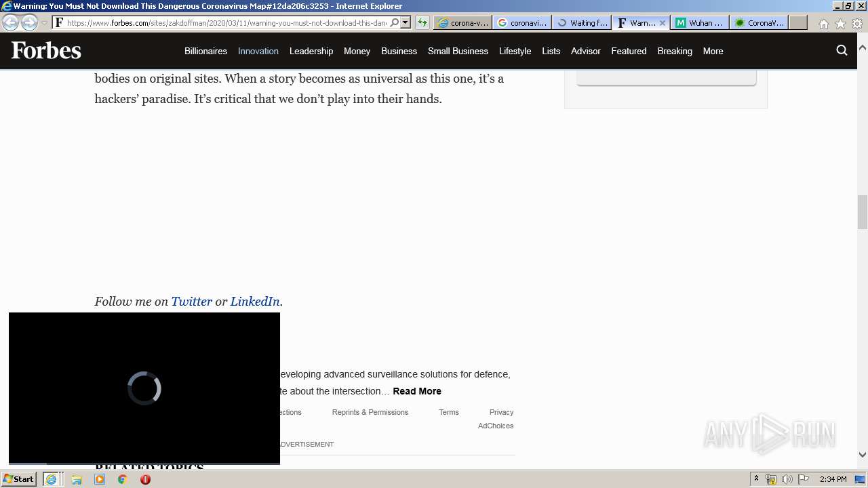Open the Privacy link
The image size is (868, 488).
(x=501, y=412)
